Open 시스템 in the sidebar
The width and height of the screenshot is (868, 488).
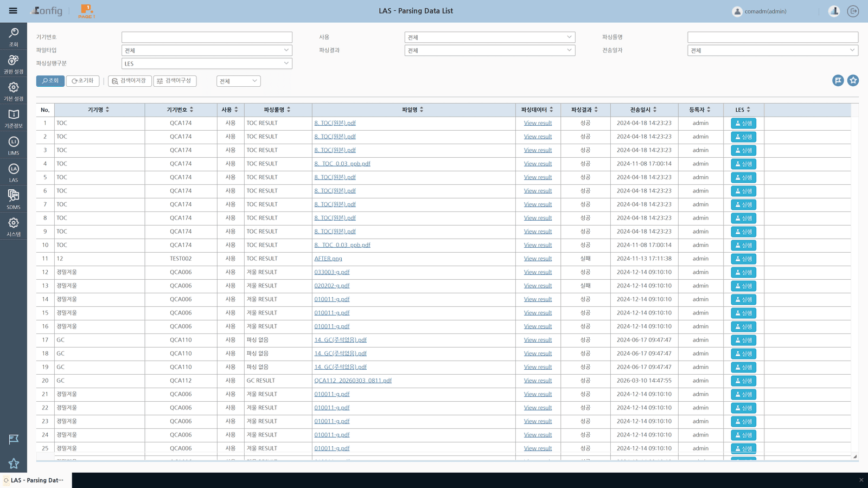click(x=14, y=226)
